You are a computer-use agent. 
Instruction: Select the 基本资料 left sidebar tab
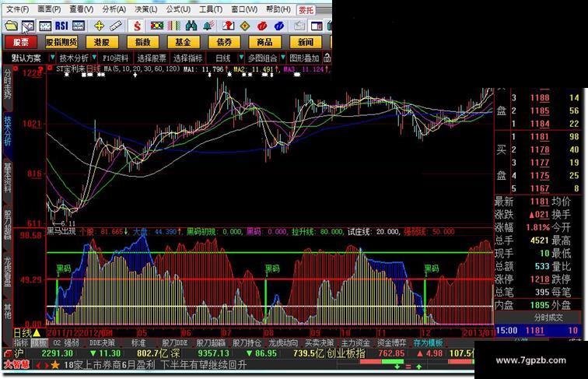pyautogui.click(x=8, y=177)
